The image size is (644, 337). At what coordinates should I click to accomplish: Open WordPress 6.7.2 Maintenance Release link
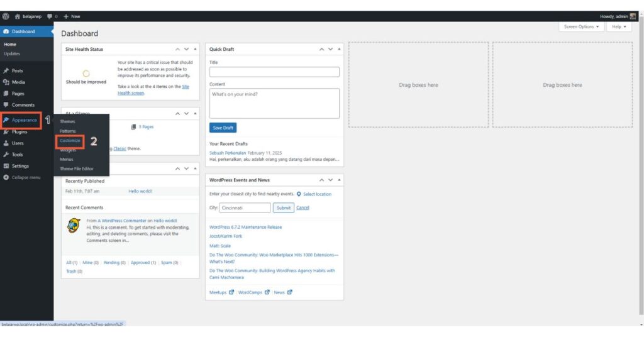coord(246,227)
